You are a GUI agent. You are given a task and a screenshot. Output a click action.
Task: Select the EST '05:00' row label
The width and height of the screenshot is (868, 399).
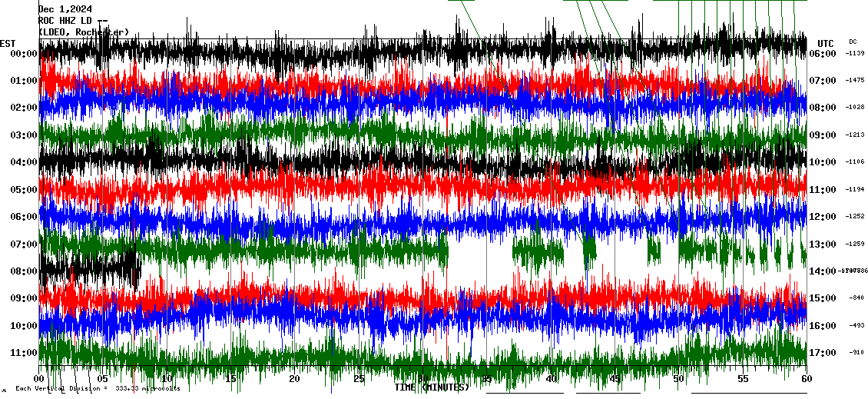[23, 190]
